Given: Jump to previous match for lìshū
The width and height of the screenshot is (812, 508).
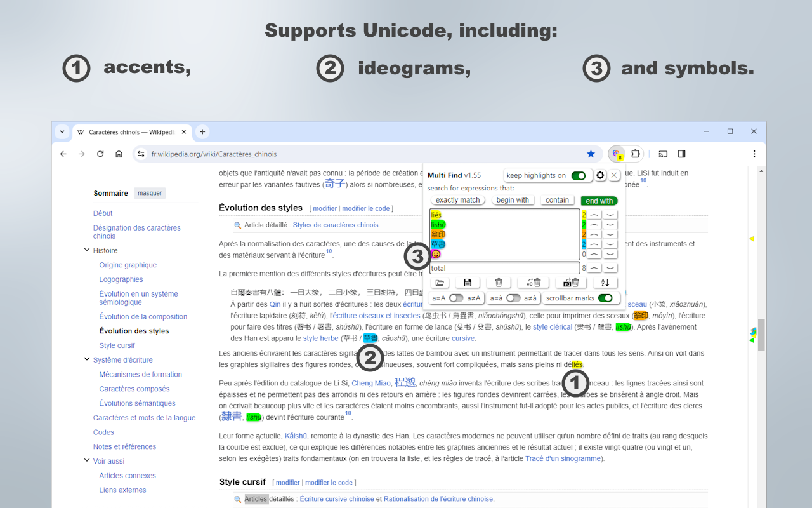Looking at the screenshot, I should tap(594, 225).
